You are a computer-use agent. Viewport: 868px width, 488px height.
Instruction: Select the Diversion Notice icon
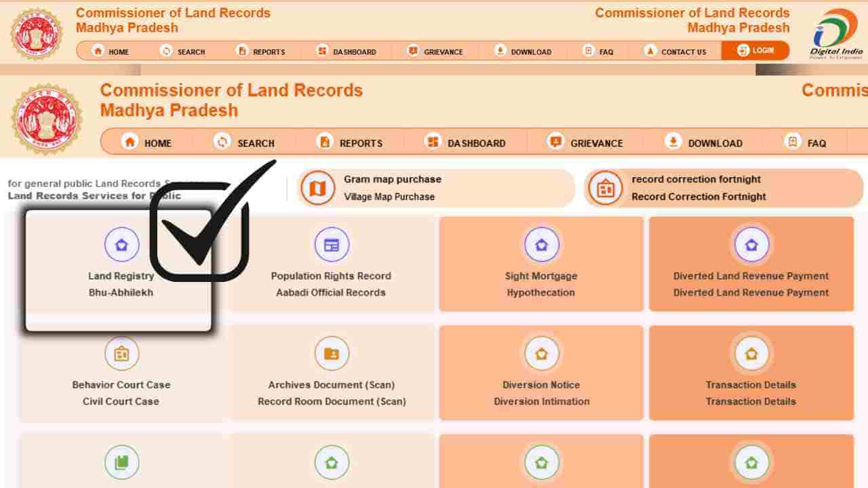click(x=541, y=353)
